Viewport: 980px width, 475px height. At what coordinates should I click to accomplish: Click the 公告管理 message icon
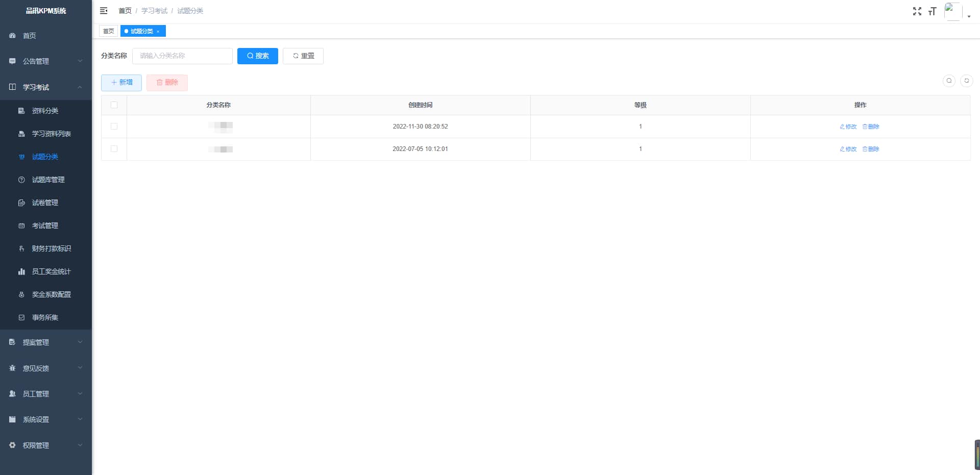point(12,61)
